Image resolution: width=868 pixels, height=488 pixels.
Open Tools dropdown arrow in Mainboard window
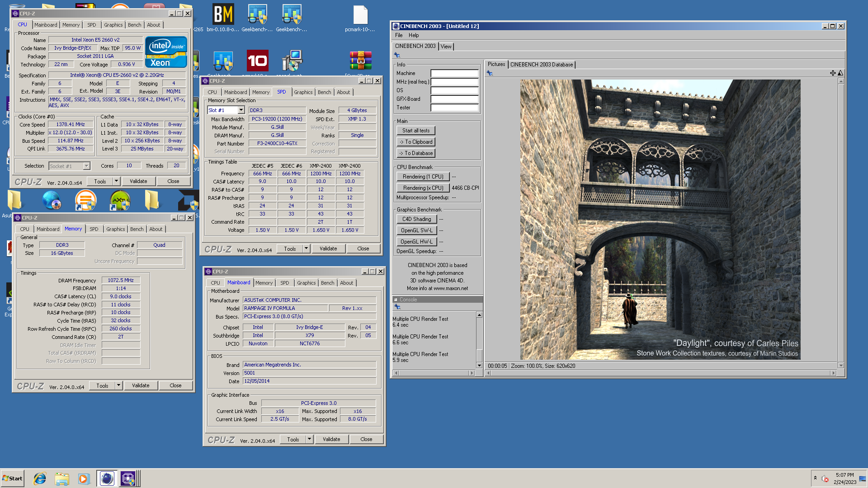point(309,439)
